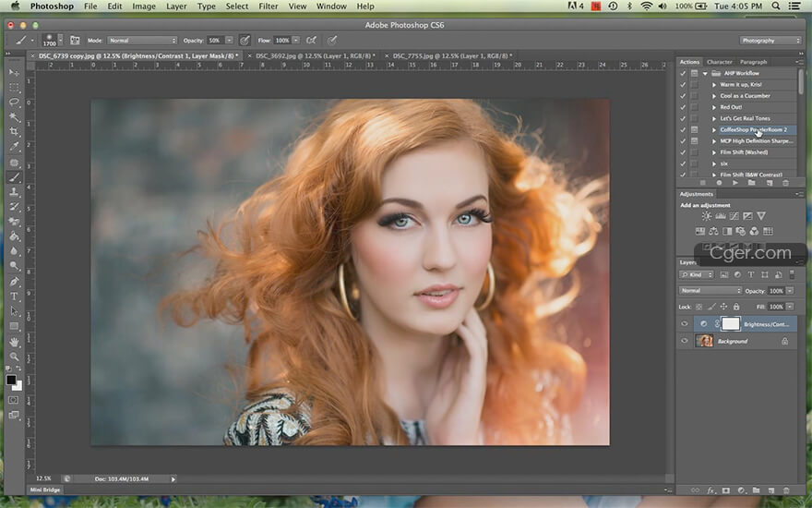This screenshot has width=812, height=508.
Task: Select the Crop tool
Action: [x=14, y=132]
